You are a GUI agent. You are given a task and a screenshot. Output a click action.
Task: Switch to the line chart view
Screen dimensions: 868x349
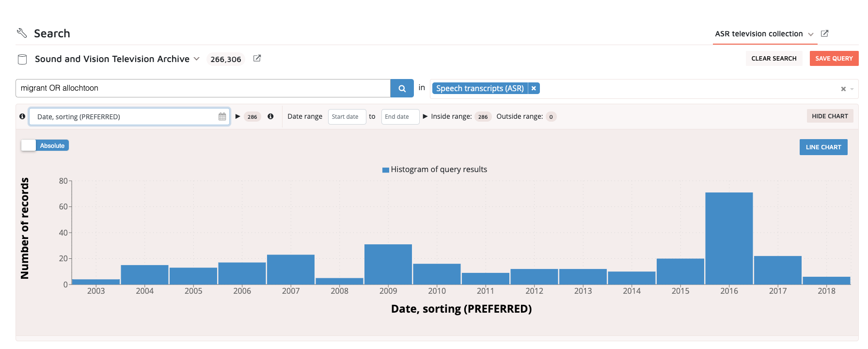(x=823, y=147)
